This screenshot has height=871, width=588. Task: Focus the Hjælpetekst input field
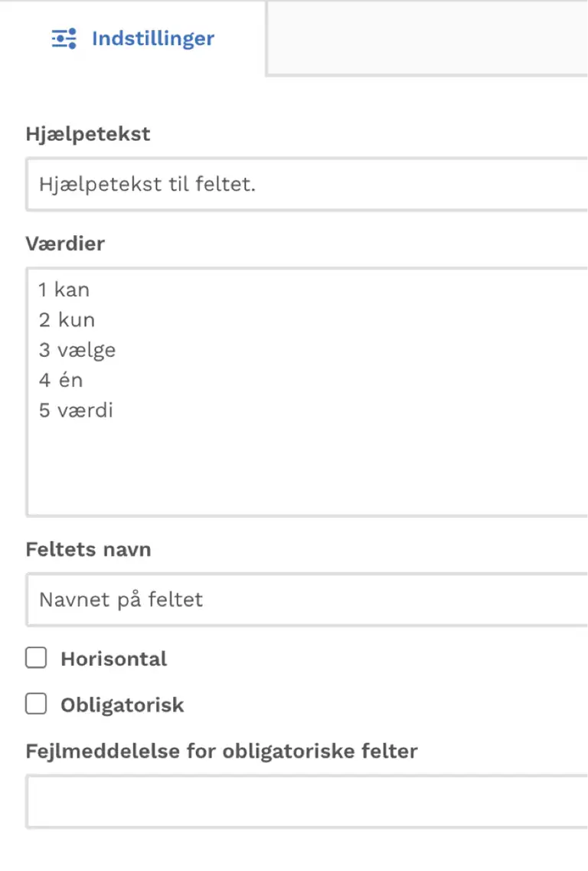tap(307, 184)
